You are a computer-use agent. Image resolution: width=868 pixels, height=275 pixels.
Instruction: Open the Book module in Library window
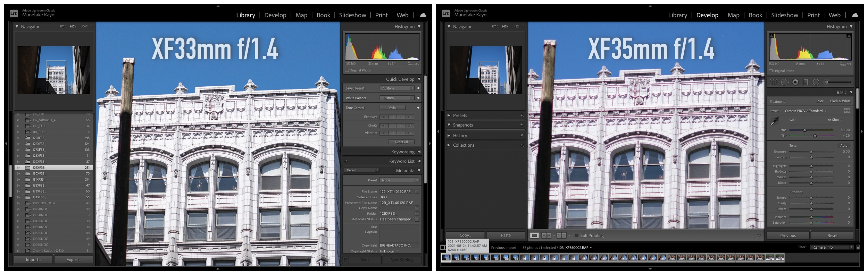(323, 15)
